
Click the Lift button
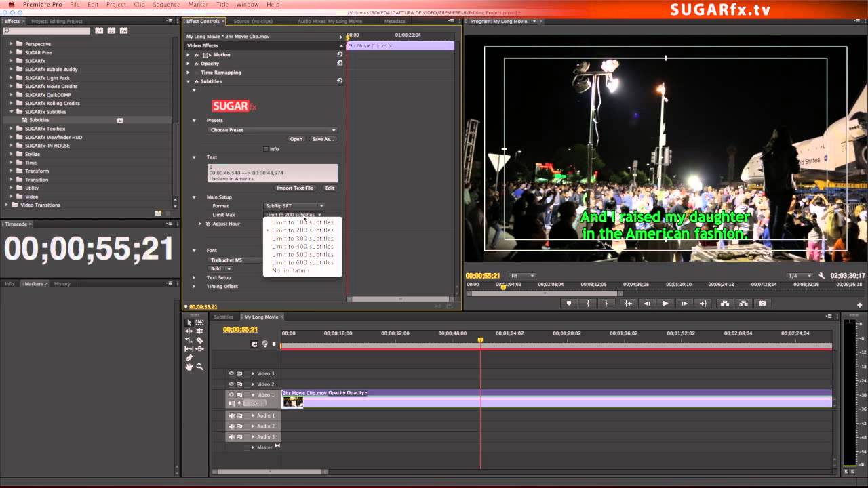pyautogui.click(x=725, y=304)
